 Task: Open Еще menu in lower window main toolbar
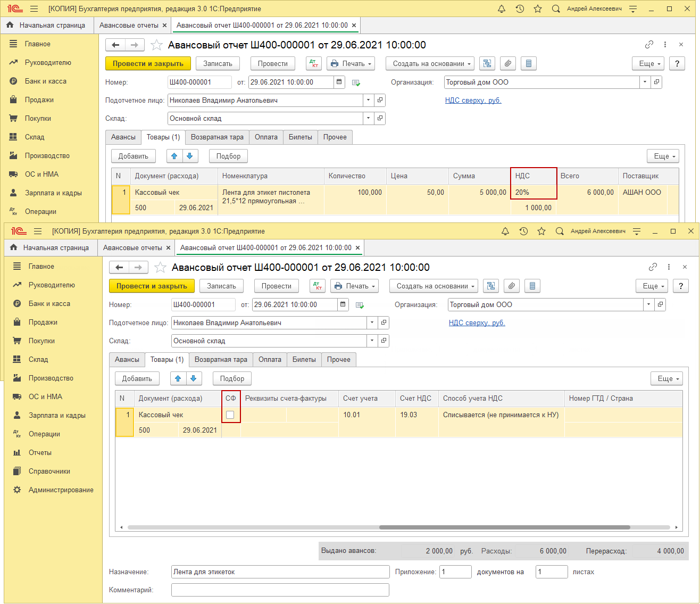[652, 286]
